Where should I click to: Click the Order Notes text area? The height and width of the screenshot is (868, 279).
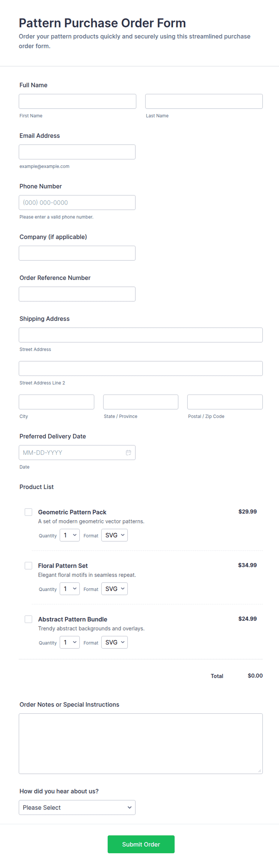click(141, 744)
